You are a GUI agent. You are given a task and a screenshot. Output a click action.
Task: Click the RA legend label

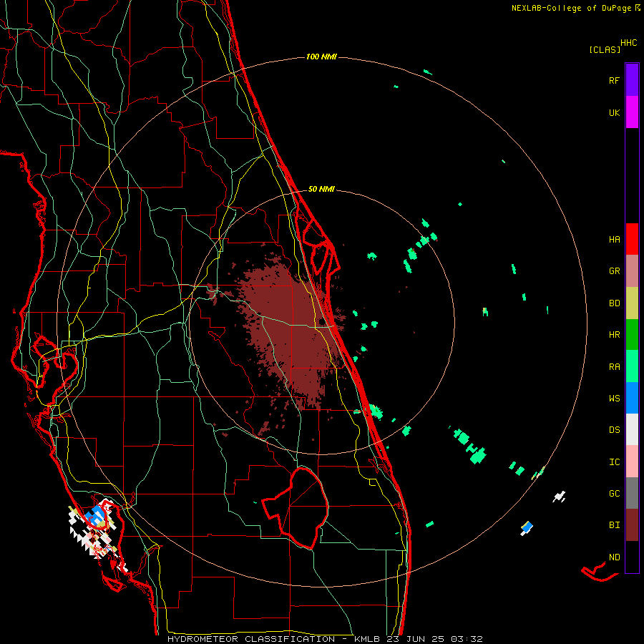[x=614, y=367]
